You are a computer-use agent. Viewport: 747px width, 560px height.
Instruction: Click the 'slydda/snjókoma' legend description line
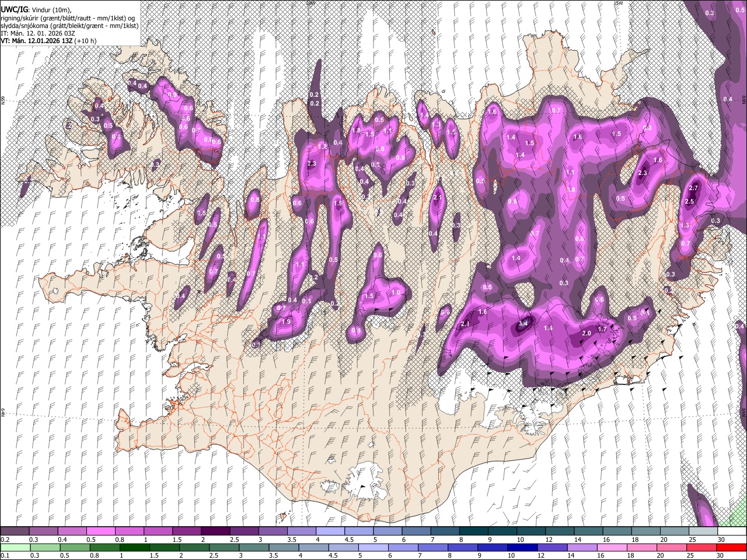(69, 26)
